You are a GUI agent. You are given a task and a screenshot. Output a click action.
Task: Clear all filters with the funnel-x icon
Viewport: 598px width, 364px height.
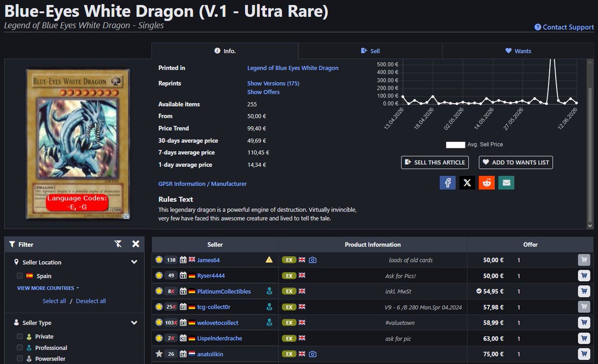point(118,244)
